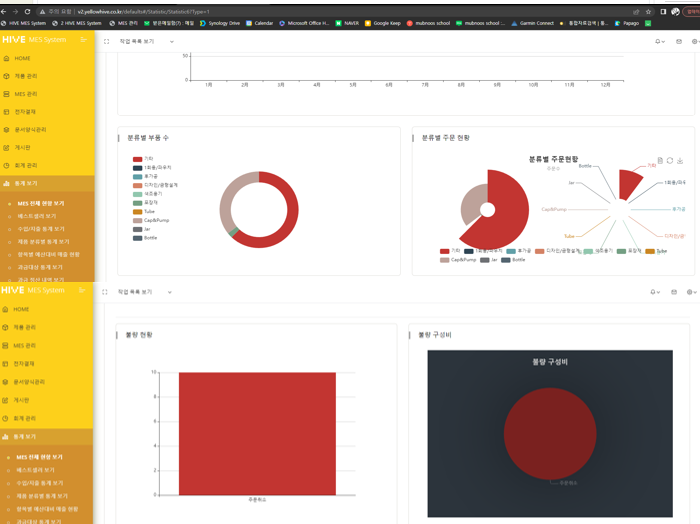Viewport: 700px width, 524px height.
Task: Toggle Jar legend in 분류별 부품 수 chart
Action: click(142, 229)
